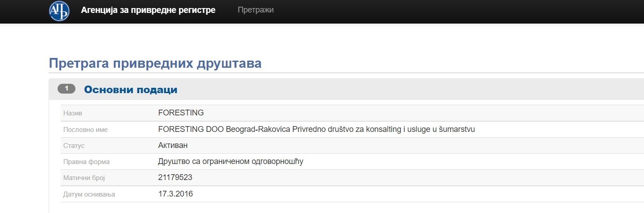The height and width of the screenshot is (213, 644).
Task: Click the Претрага привредних друштава page heading
Action: [155, 63]
